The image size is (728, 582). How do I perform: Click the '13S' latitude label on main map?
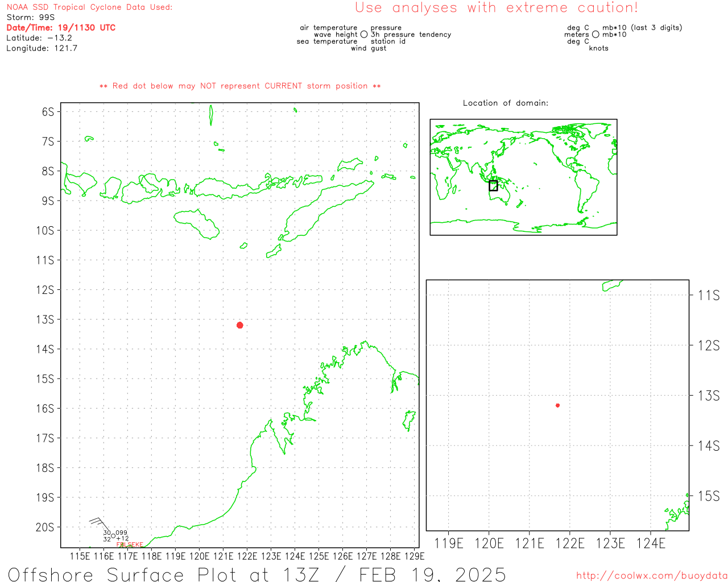point(45,320)
